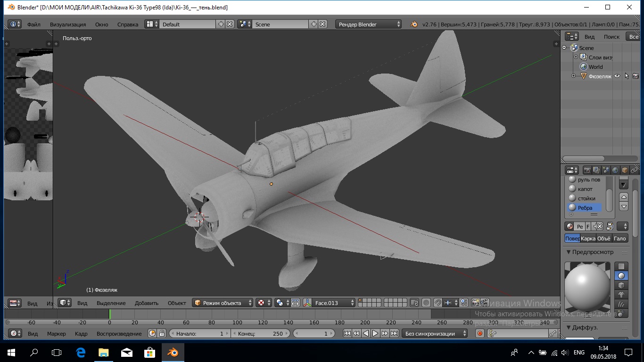Open the Выделение menu in 3D view
Viewport: 644px width, 362px height.
click(x=111, y=303)
